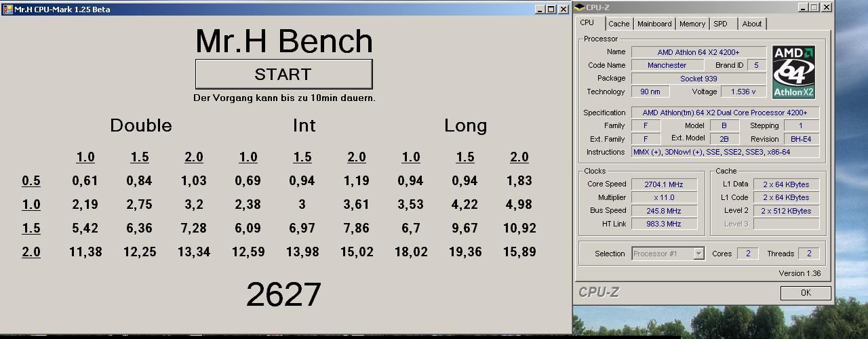Click the Long column heading
Screen dimensions: 868x339
(x=465, y=125)
